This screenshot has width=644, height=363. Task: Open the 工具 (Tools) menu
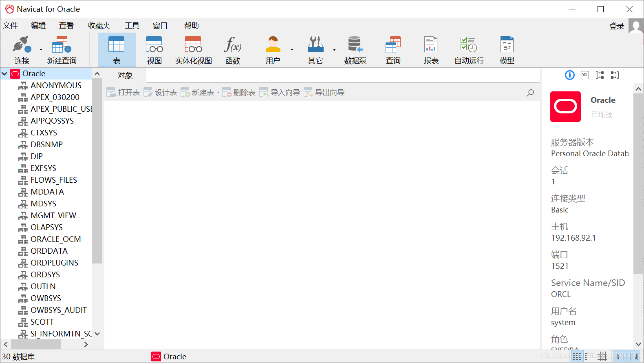[132, 26]
